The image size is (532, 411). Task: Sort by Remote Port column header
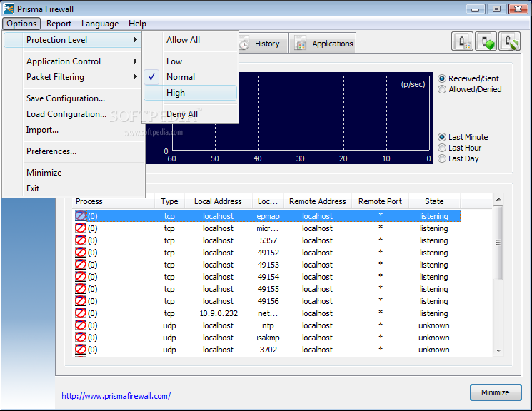380,201
